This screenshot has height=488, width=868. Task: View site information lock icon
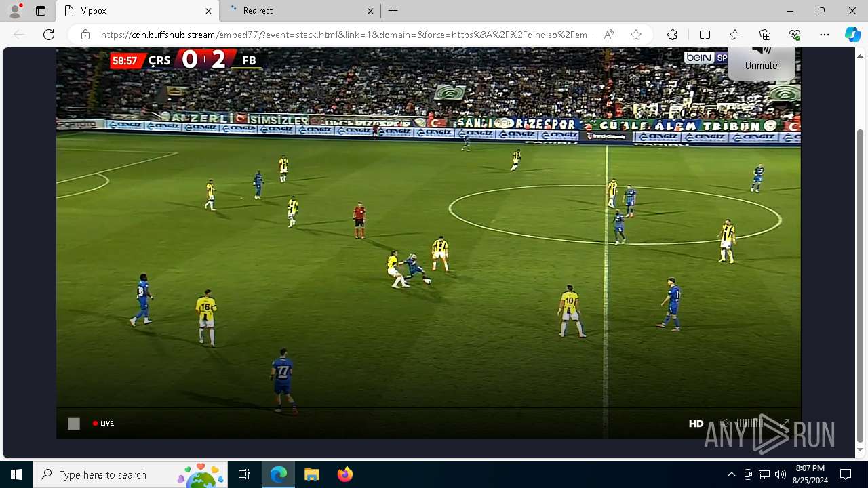click(85, 35)
